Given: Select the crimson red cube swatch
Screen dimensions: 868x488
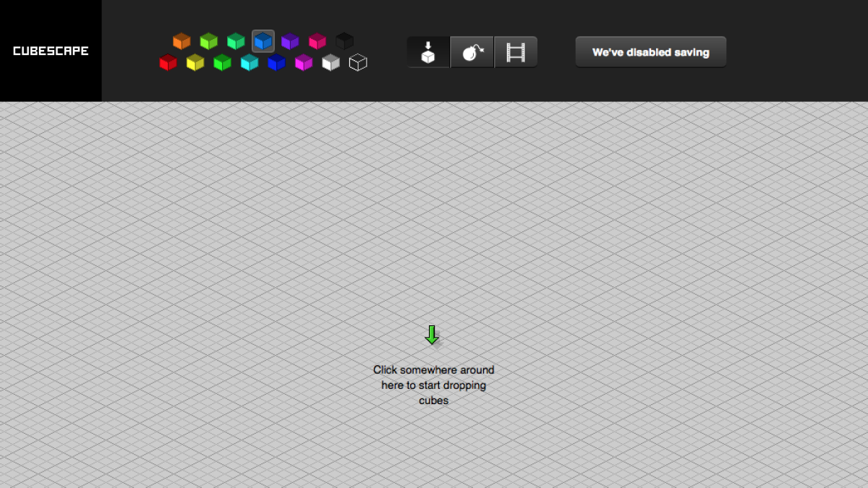Looking at the screenshot, I should click(168, 62).
